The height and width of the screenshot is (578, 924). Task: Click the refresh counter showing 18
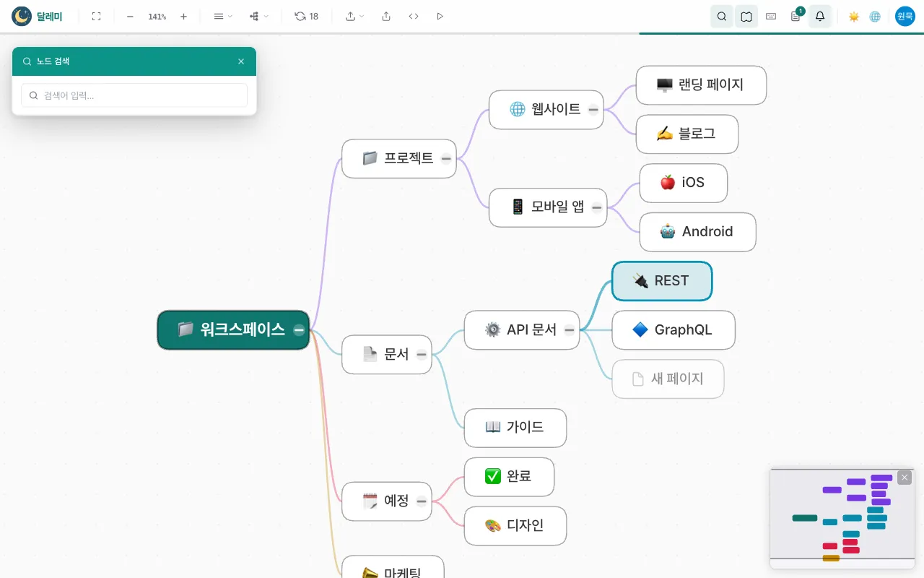(x=307, y=16)
